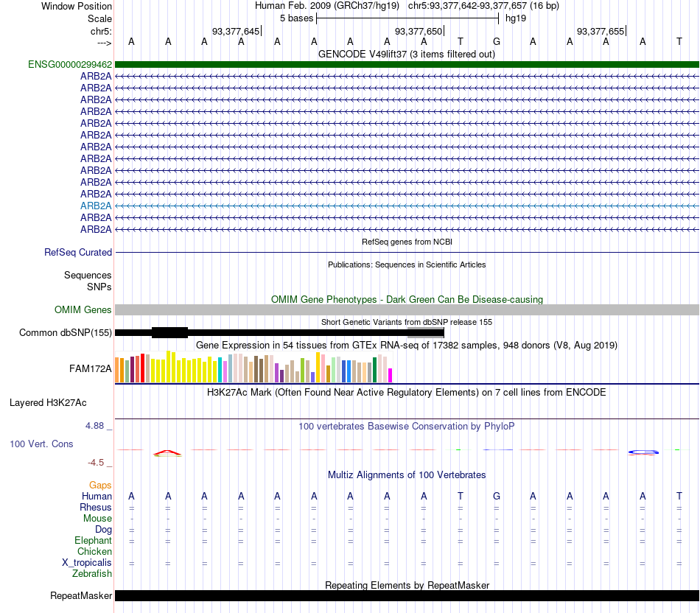Select the black RepeatMasker element bar
The height and width of the screenshot is (613, 700).
407,595
